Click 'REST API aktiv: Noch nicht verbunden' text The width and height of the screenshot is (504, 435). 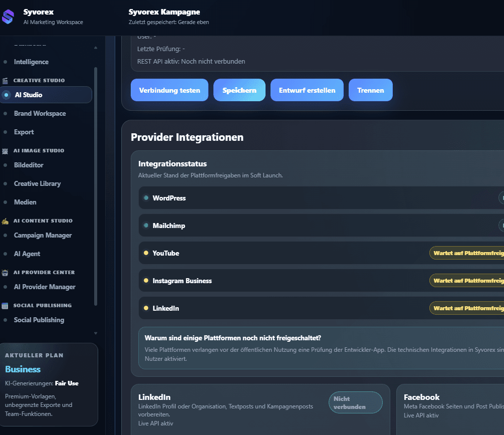point(191,62)
